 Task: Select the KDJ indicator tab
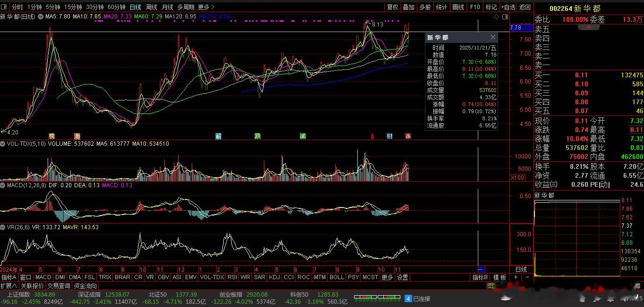[x=274, y=277]
